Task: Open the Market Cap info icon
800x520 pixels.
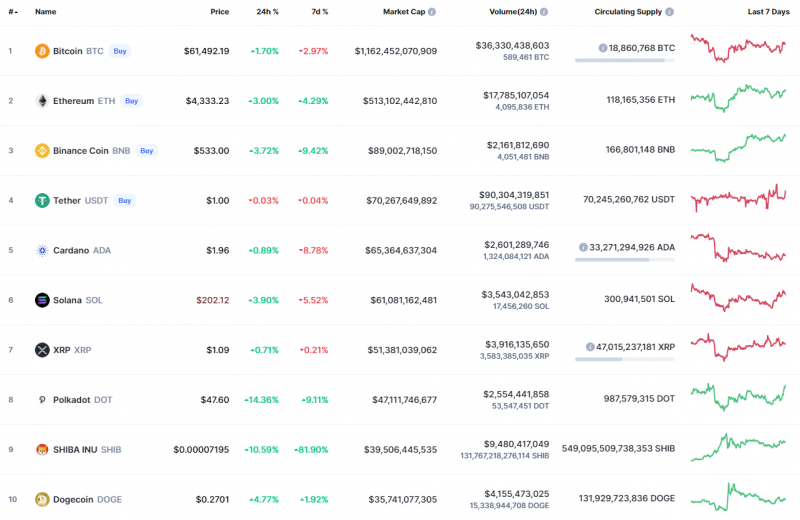Action: [x=432, y=12]
